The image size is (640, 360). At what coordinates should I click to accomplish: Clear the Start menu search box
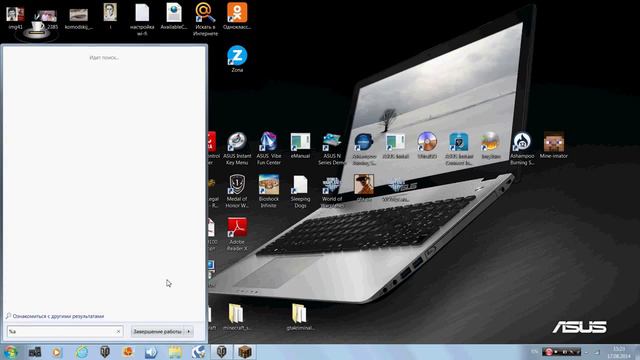[x=118, y=331]
